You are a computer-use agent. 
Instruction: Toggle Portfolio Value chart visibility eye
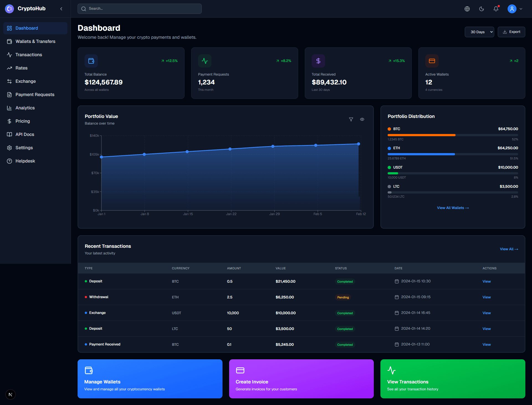tap(362, 119)
